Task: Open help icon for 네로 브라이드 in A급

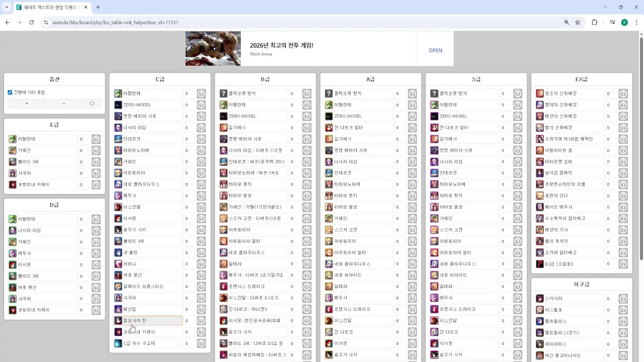Action: tap(412, 276)
